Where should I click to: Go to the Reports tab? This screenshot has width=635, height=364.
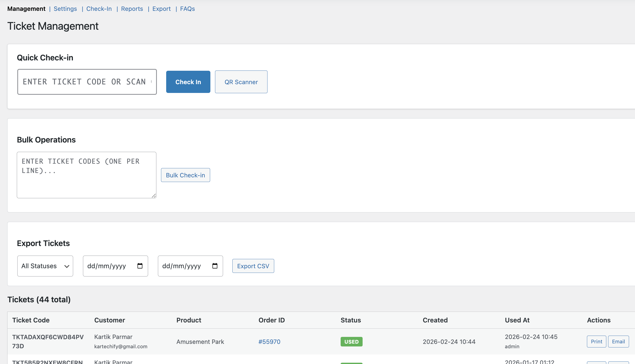coord(132,9)
